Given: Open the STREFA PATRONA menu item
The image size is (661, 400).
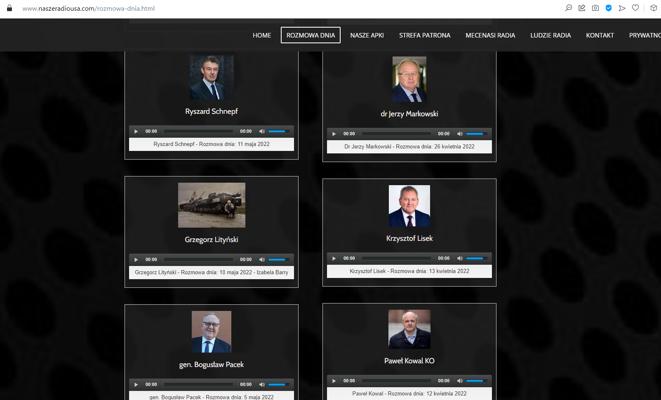Looking at the screenshot, I should 425,35.
